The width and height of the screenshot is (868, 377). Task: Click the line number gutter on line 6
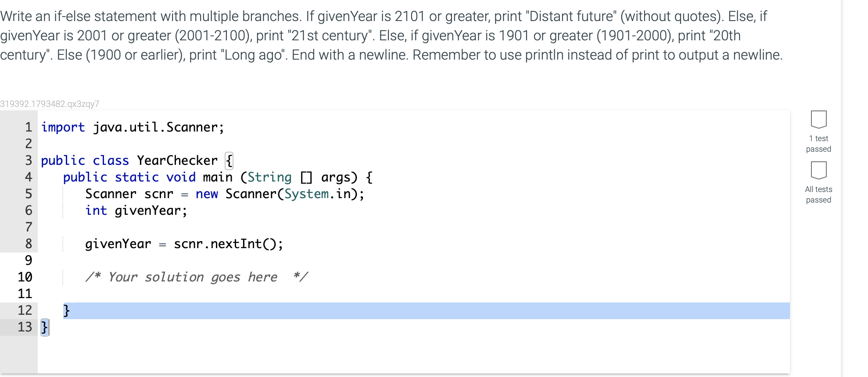[x=29, y=211]
